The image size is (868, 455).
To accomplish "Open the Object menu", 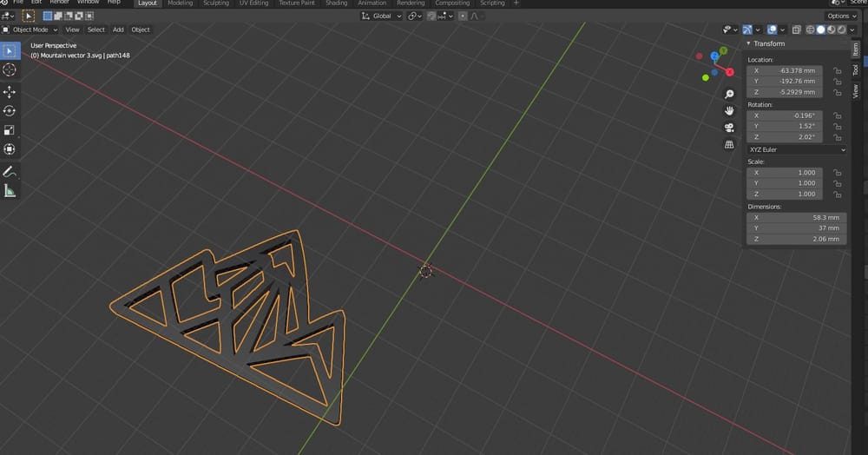I will [141, 30].
